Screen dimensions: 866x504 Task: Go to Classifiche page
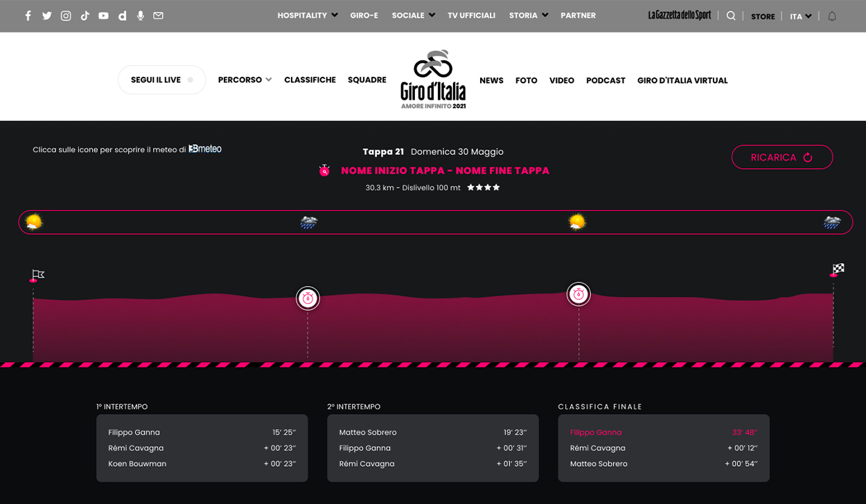(310, 80)
